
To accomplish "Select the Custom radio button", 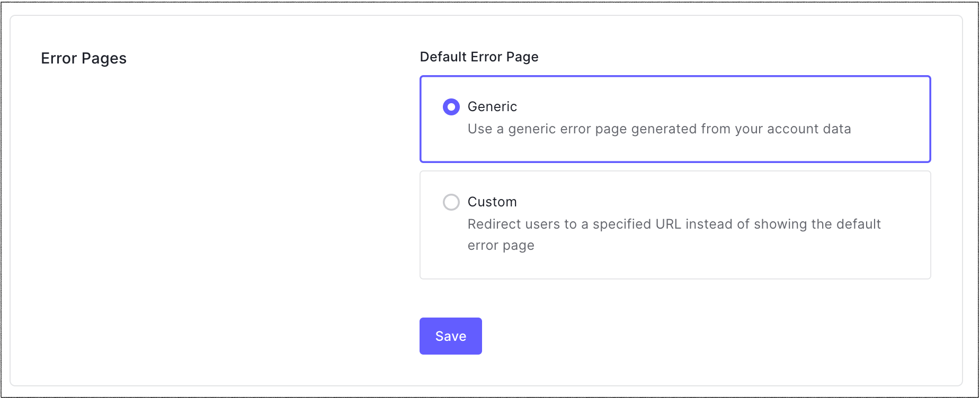I will click(451, 202).
